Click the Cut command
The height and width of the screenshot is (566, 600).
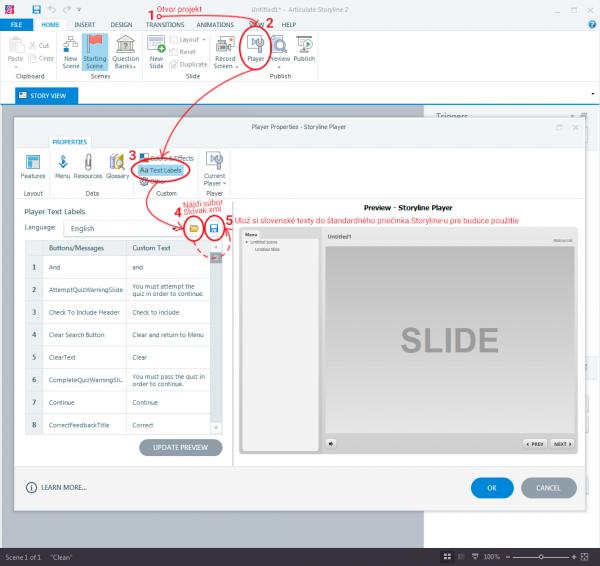[39, 45]
